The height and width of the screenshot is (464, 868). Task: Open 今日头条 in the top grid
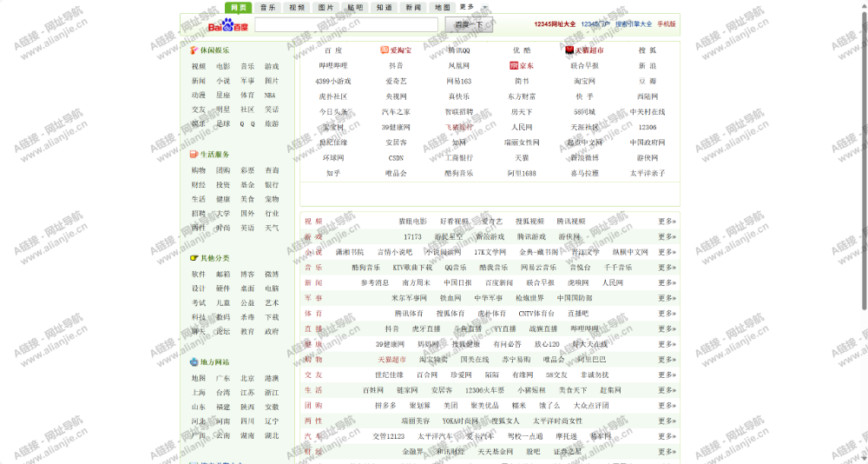point(333,112)
